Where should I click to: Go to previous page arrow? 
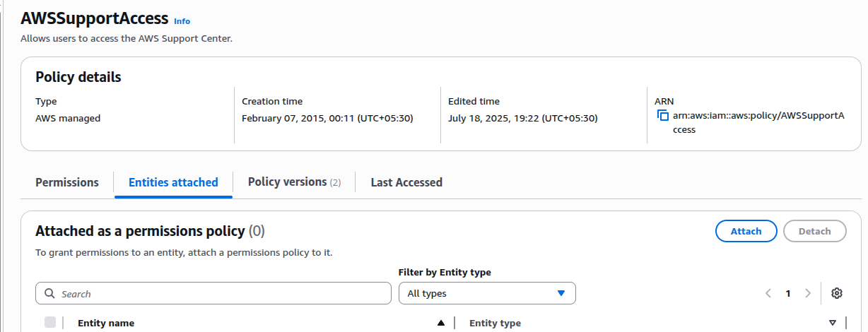768,293
